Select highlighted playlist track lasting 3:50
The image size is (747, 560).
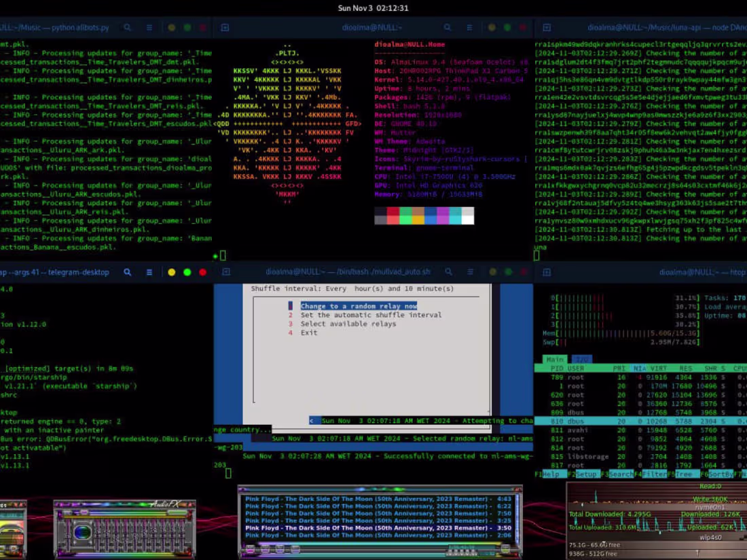378,527
